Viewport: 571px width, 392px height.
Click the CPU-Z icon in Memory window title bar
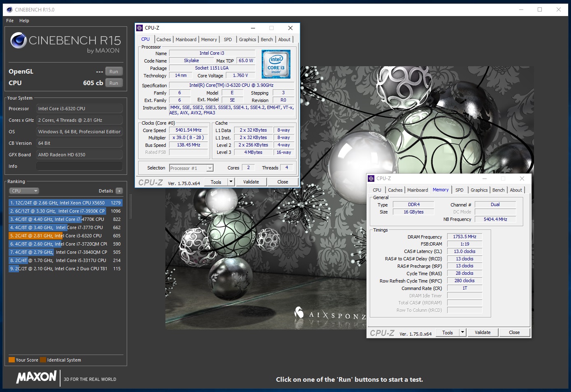(x=371, y=179)
